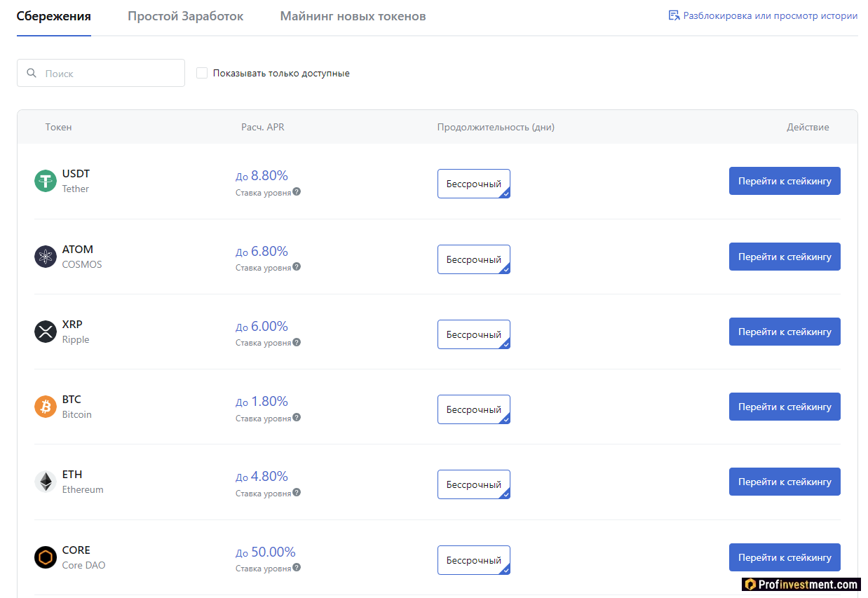Click the USDT Tether coin icon
The height and width of the screenshot is (598, 868).
pos(46,181)
